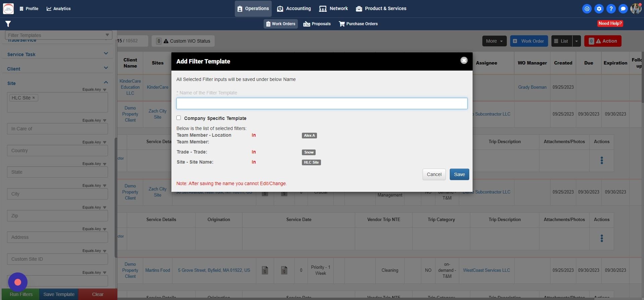The height and width of the screenshot is (300, 644).
Task: Open the help question mark icon
Action: [x=611, y=9]
